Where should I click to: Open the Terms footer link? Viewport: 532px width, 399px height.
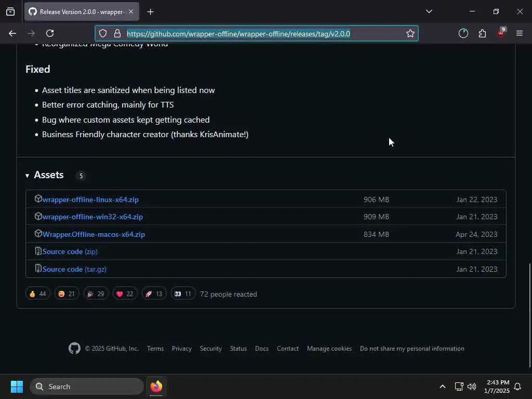point(155,349)
